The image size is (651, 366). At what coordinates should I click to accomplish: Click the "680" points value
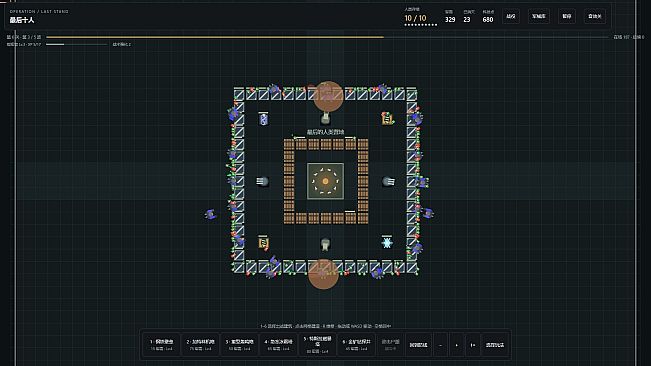tap(488, 20)
